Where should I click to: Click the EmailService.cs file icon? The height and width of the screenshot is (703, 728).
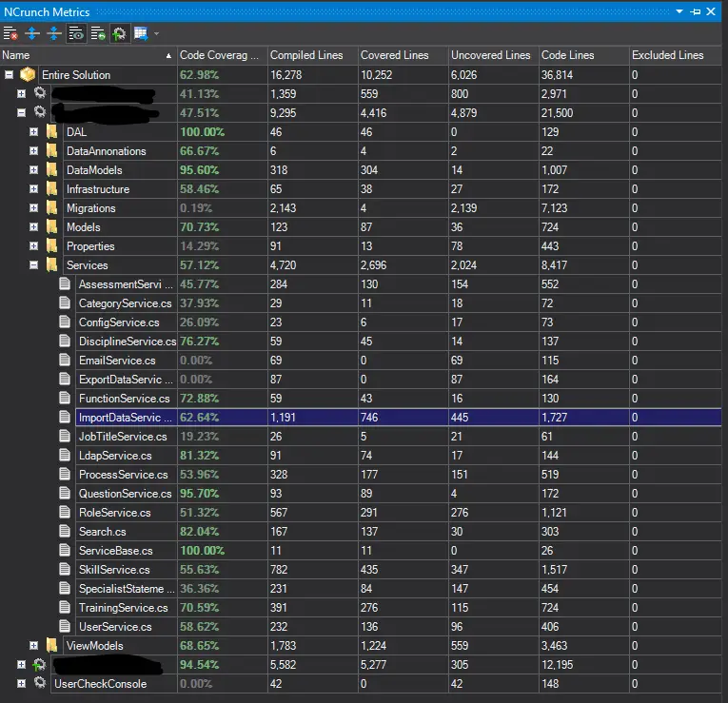click(x=65, y=361)
